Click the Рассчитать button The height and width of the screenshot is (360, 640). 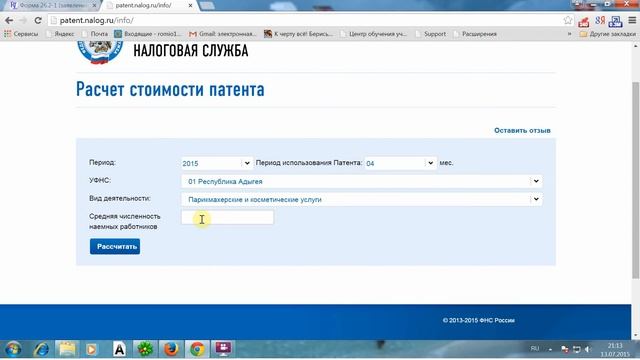click(115, 247)
